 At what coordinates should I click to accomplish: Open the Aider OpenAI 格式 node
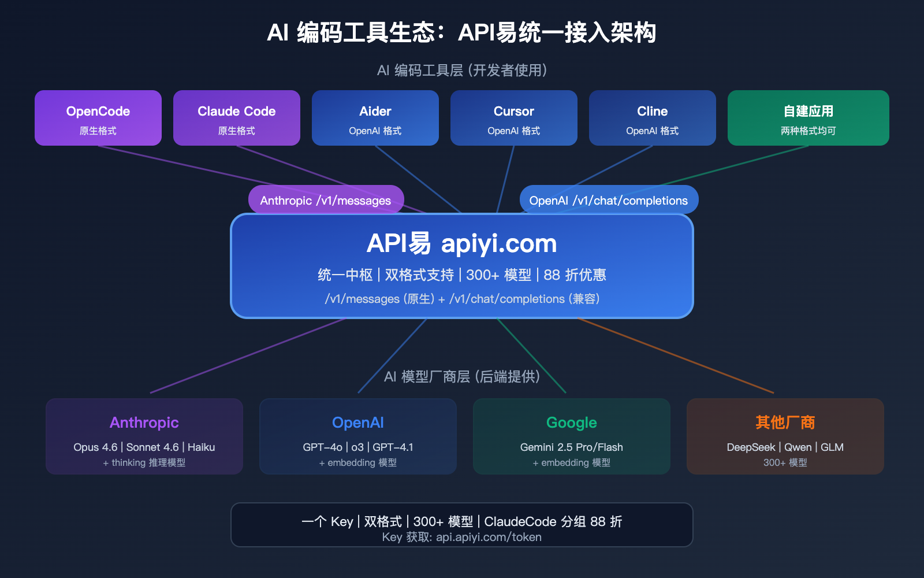(375, 118)
